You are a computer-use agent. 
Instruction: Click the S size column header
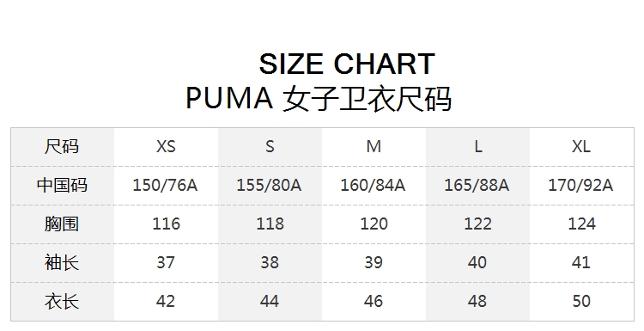tap(270, 146)
